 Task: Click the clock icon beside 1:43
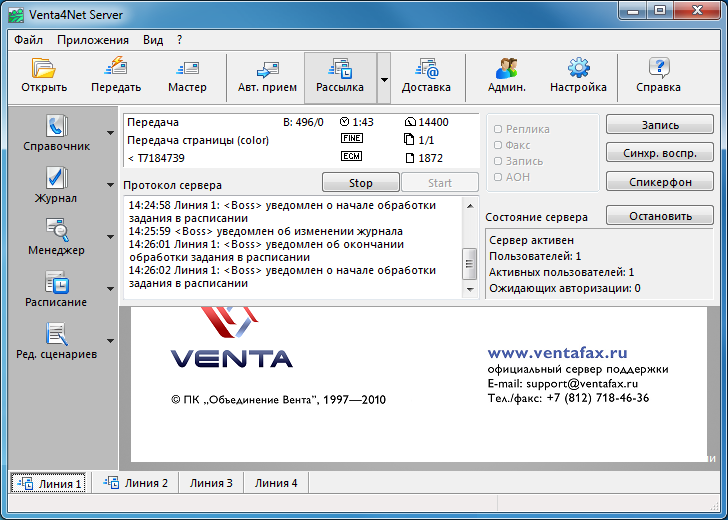[344, 122]
